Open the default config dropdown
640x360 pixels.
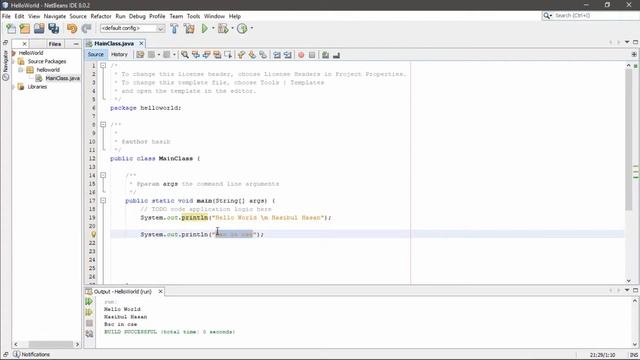133,28
